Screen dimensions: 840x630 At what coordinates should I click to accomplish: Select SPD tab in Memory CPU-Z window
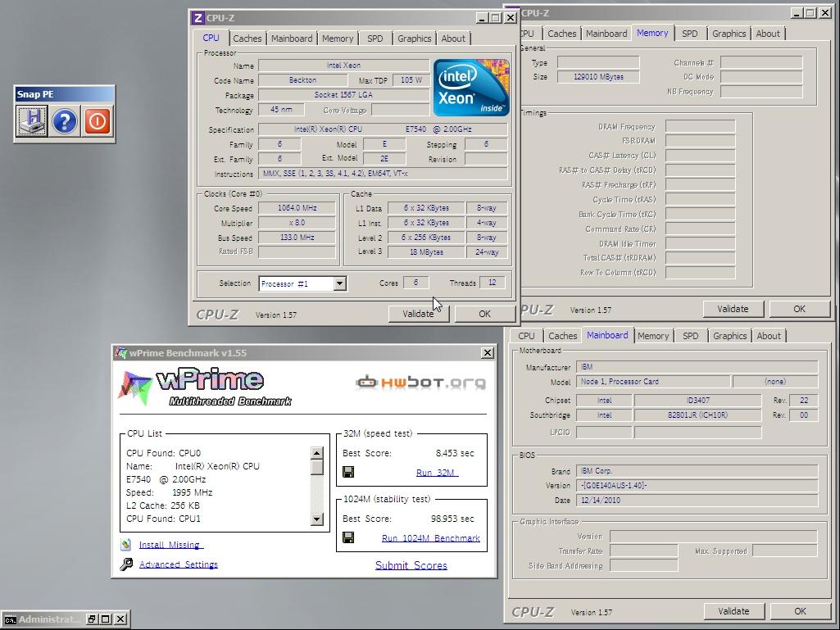690,34
